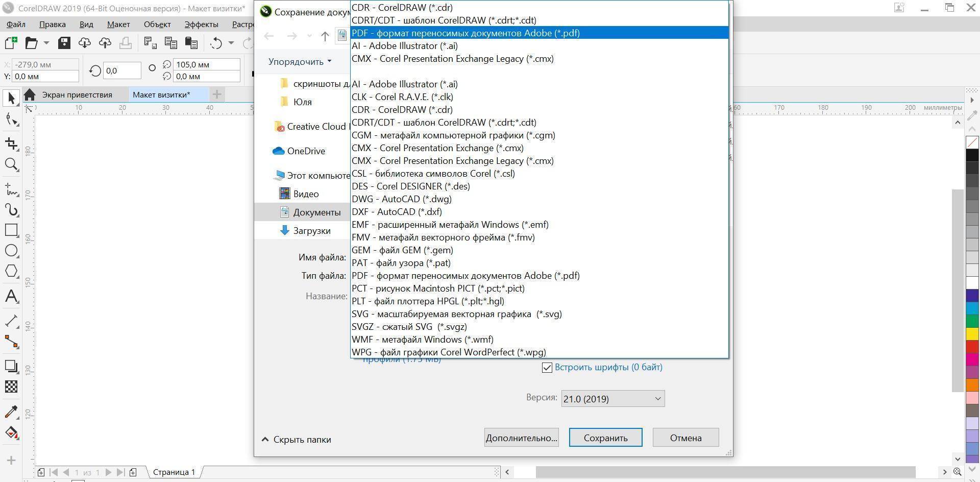The image size is (980, 482).
Task: Expand the dropdown arrow beside Open folder
Action: 46,43
